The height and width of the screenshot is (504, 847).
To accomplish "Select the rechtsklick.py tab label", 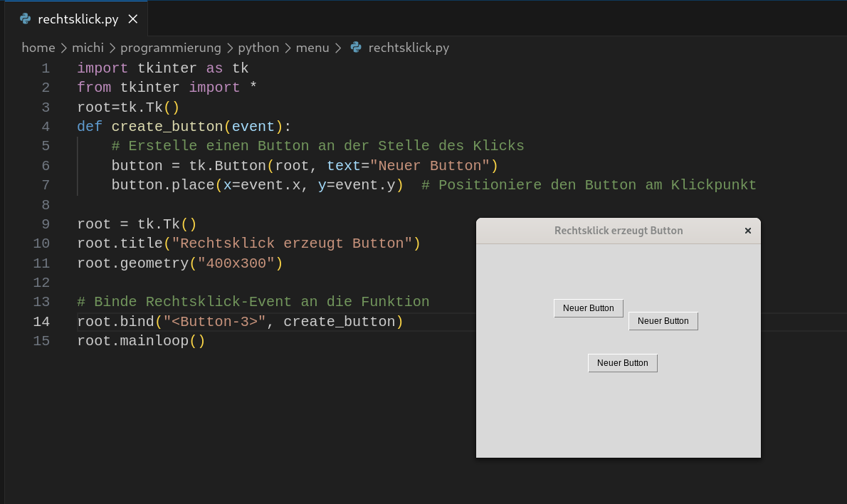I will tap(78, 19).
